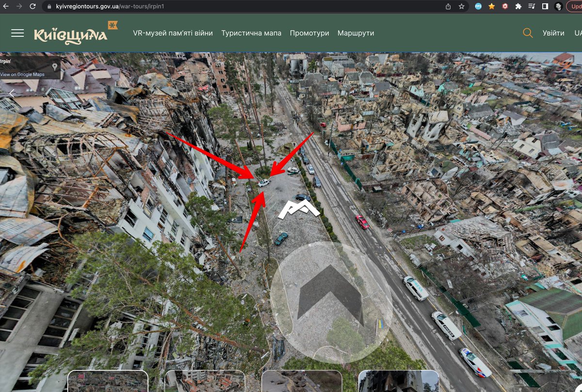The width and height of the screenshot is (582, 392).
Task: Select the Промотури menu item
Action: [x=309, y=33]
